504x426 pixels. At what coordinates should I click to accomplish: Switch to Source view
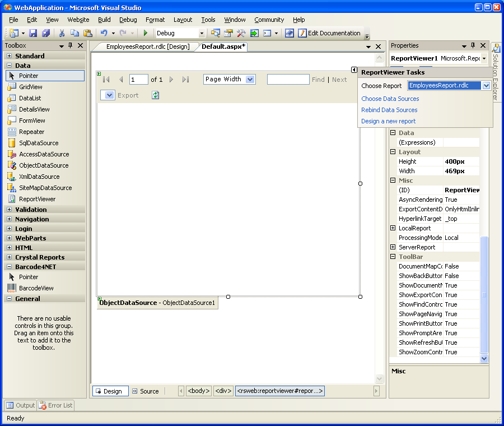146,391
